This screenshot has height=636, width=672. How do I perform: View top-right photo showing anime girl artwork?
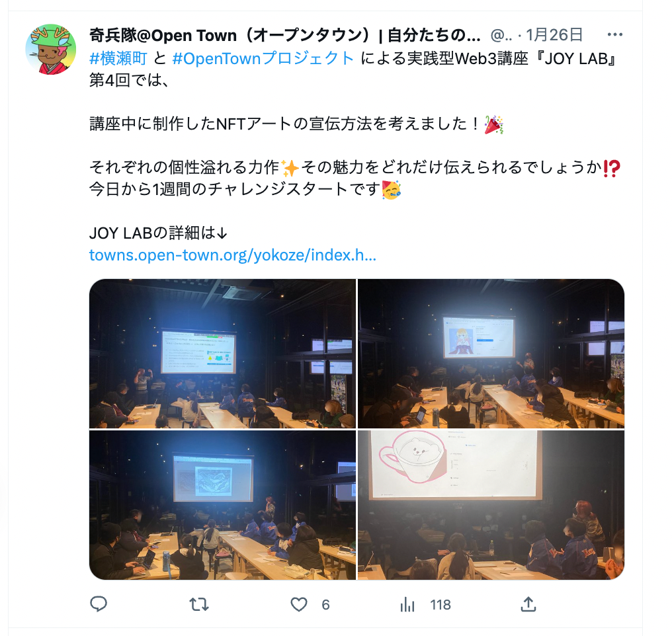(491, 353)
